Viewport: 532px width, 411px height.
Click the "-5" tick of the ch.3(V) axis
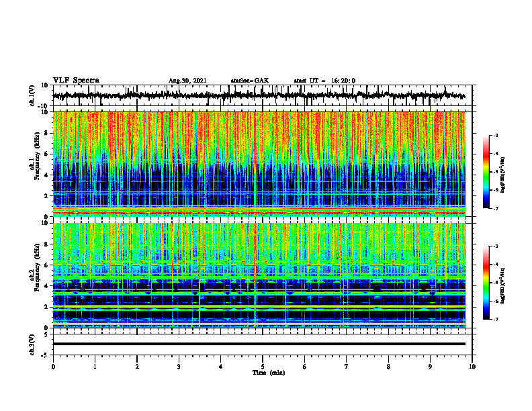(x=46, y=355)
